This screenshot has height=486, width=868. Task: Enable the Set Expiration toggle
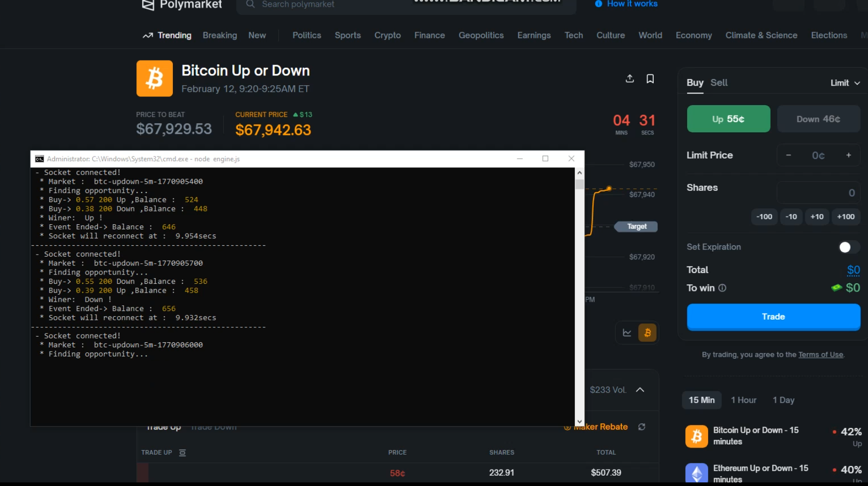[x=848, y=247]
